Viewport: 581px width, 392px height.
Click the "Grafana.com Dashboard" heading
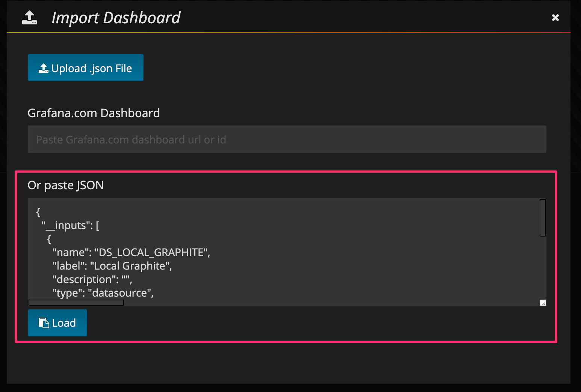tap(94, 113)
